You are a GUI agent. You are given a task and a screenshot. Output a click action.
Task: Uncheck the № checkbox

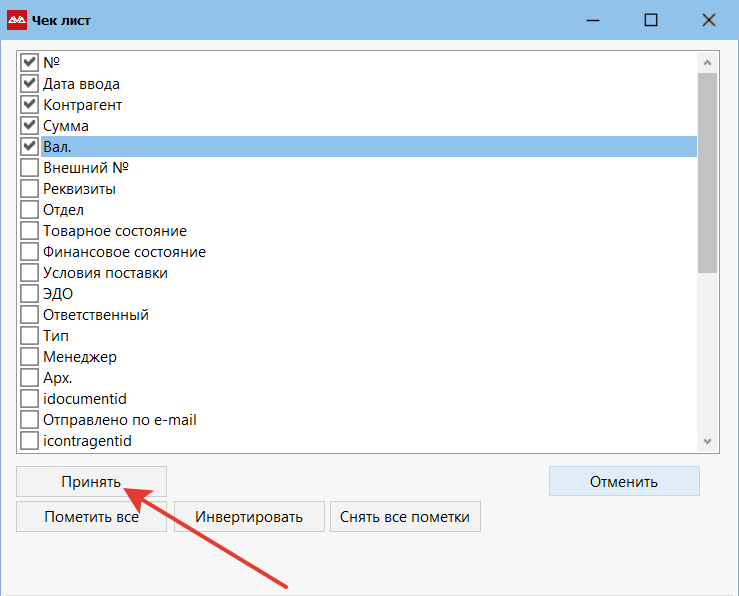29,63
